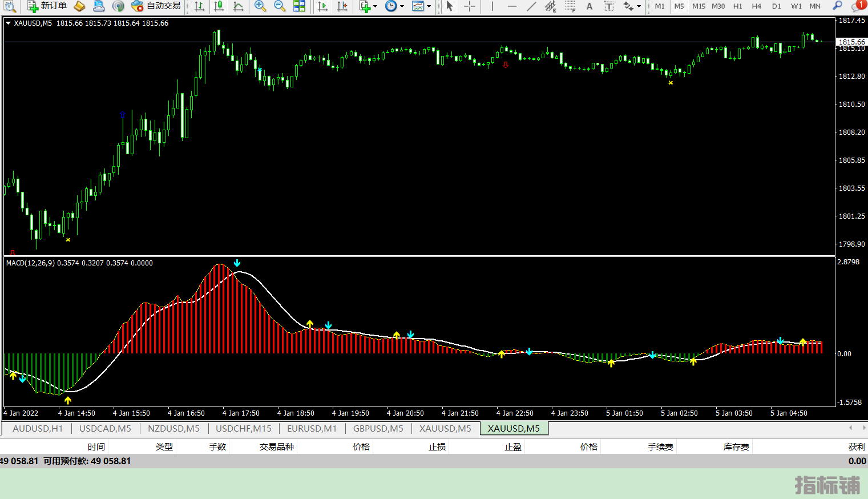This screenshot has width=868, height=499.
Task: Open the GBPUSD,M5 chart tab
Action: point(378,428)
